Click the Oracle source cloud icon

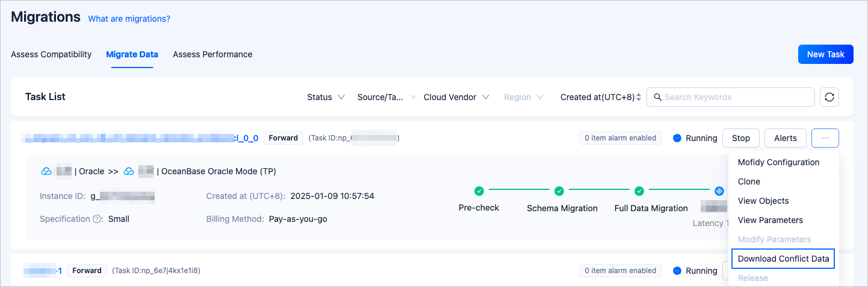click(46, 172)
